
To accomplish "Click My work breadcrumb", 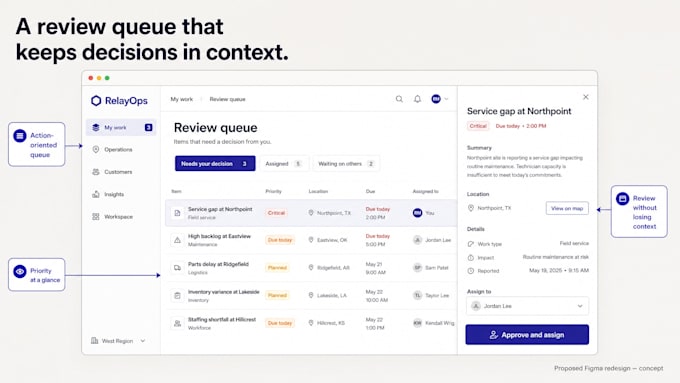I will (x=182, y=99).
